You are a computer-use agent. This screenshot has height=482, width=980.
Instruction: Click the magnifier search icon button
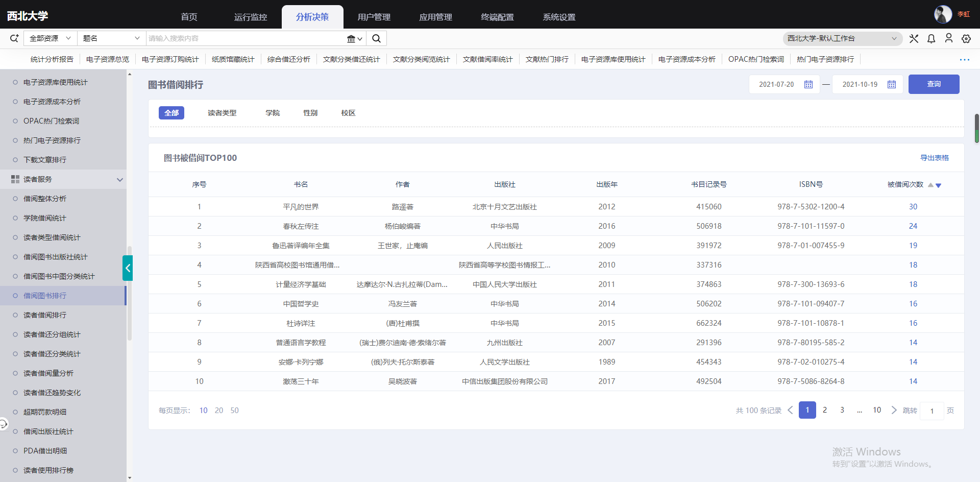click(376, 38)
